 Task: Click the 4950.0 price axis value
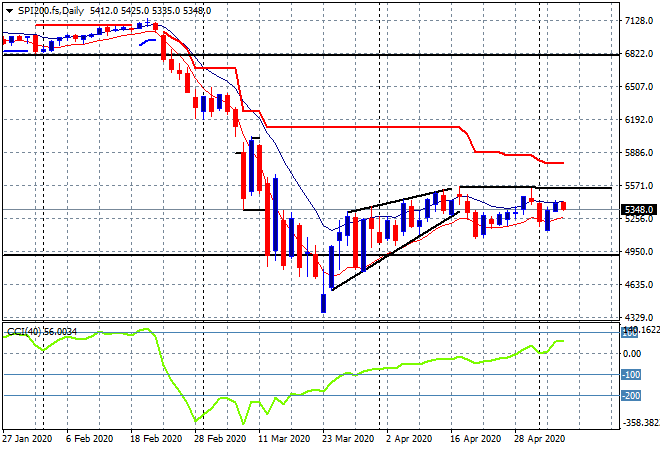[639, 252]
